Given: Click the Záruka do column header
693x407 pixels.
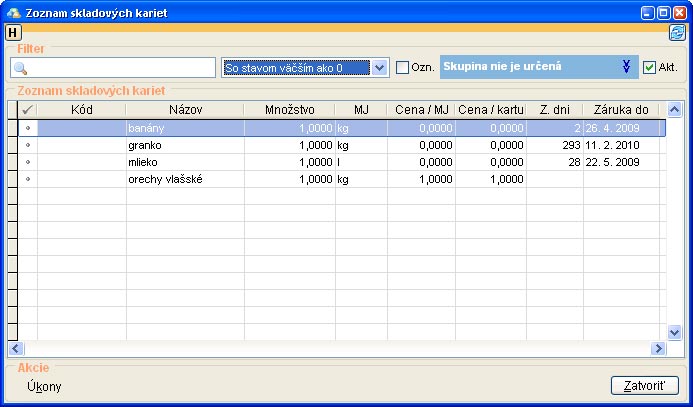Looking at the screenshot, I should tap(621, 110).
